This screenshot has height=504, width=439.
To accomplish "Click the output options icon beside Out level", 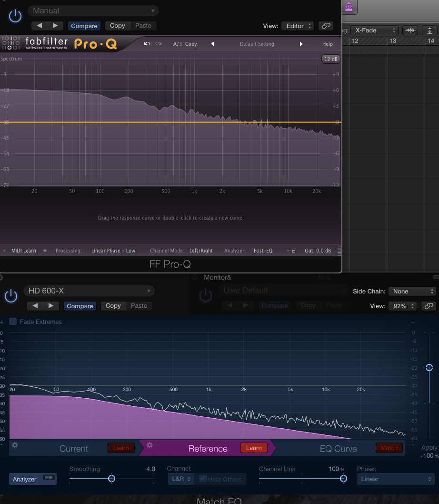I will tap(294, 251).
